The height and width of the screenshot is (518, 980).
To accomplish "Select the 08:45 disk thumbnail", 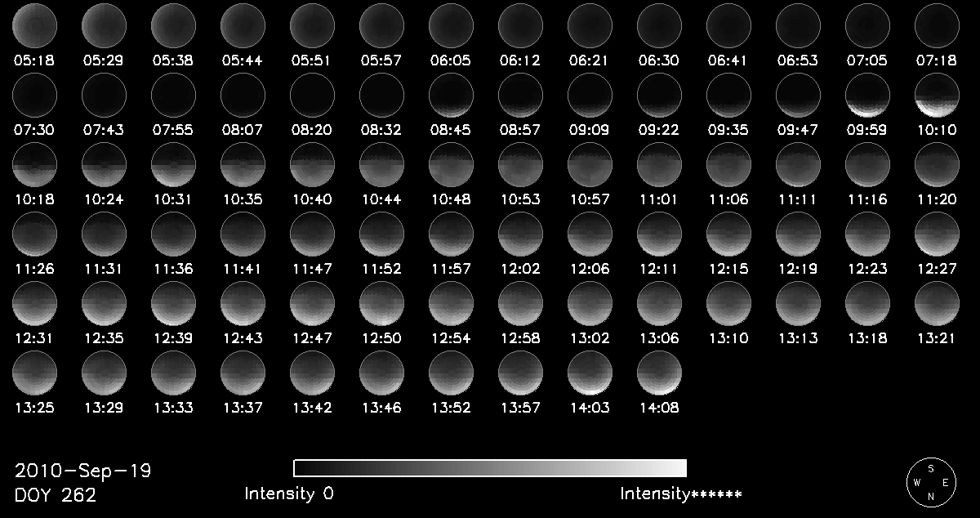I will (x=451, y=95).
